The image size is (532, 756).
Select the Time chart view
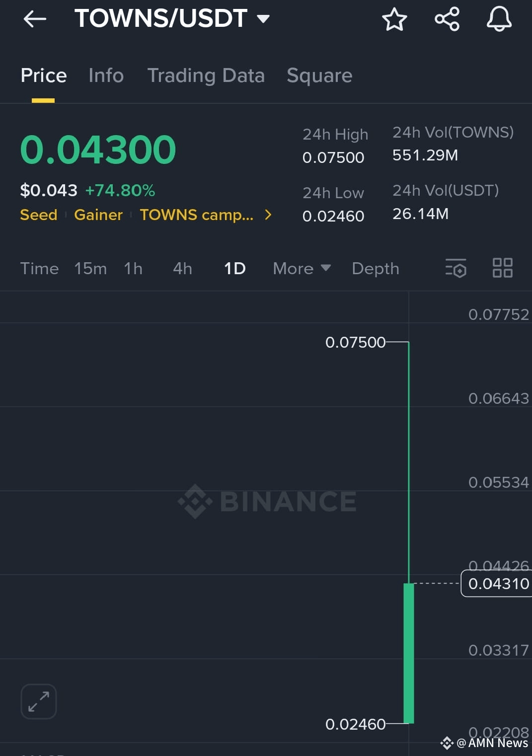click(39, 268)
